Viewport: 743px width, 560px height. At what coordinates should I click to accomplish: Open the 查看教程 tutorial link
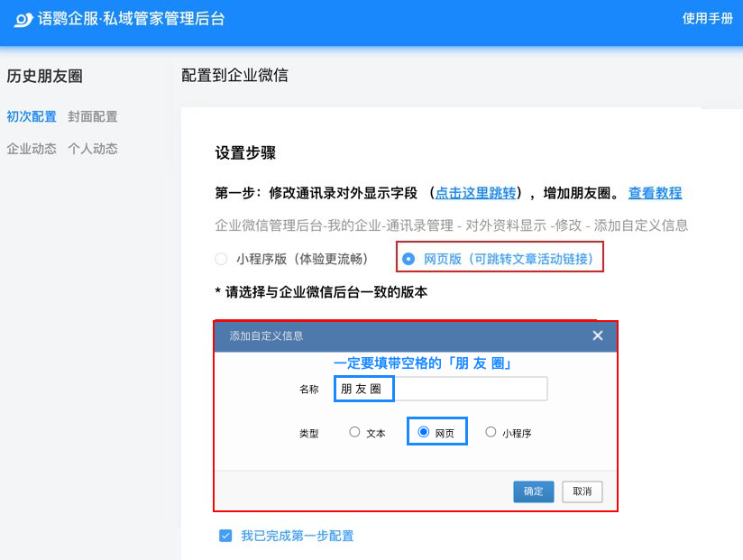point(655,193)
